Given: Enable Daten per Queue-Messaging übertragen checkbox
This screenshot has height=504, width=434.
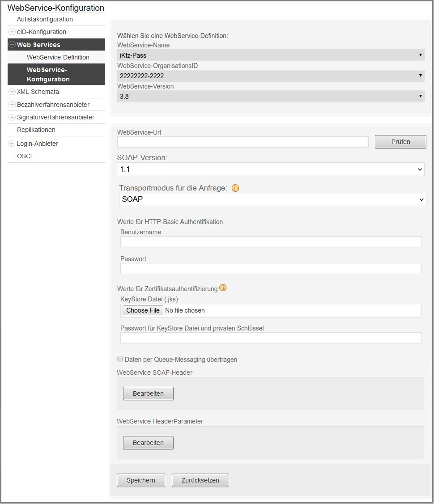Looking at the screenshot, I should pyautogui.click(x=120, y=359).
